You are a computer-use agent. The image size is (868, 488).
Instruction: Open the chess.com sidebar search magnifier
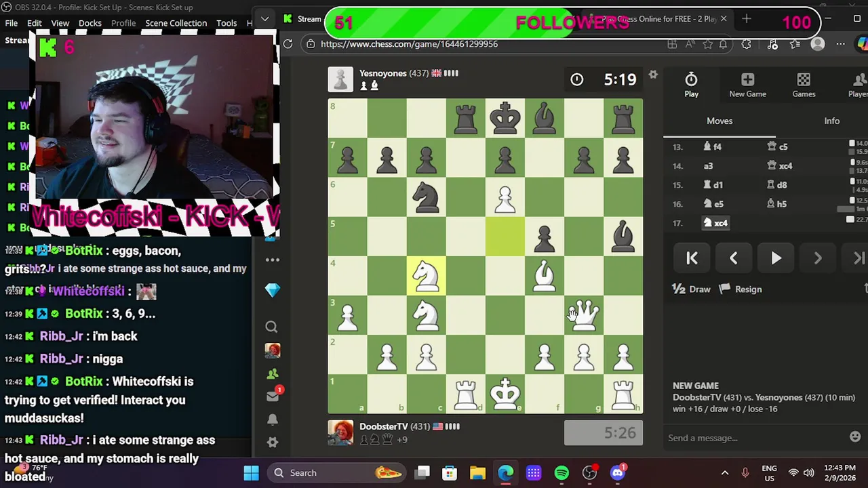pos(271,327)
